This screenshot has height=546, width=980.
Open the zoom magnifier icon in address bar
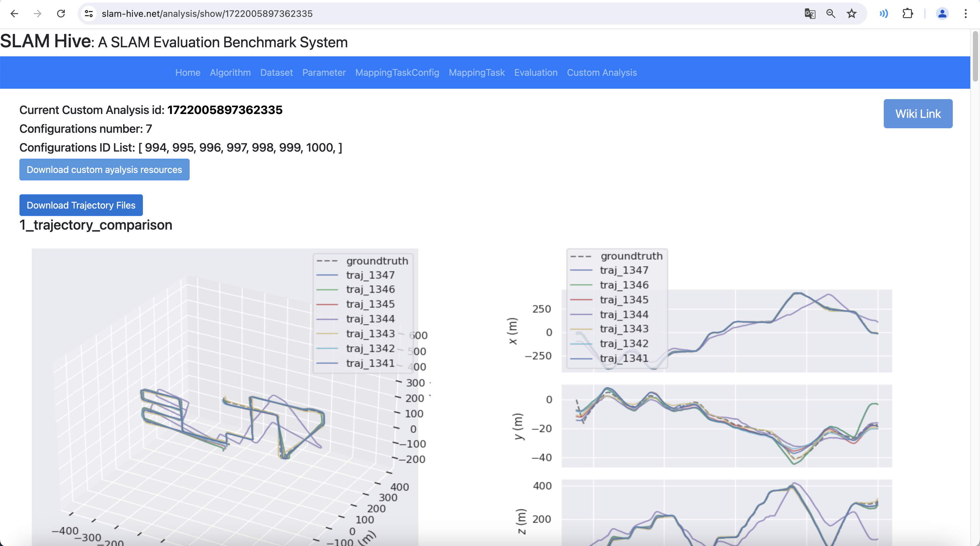point(831,14)
